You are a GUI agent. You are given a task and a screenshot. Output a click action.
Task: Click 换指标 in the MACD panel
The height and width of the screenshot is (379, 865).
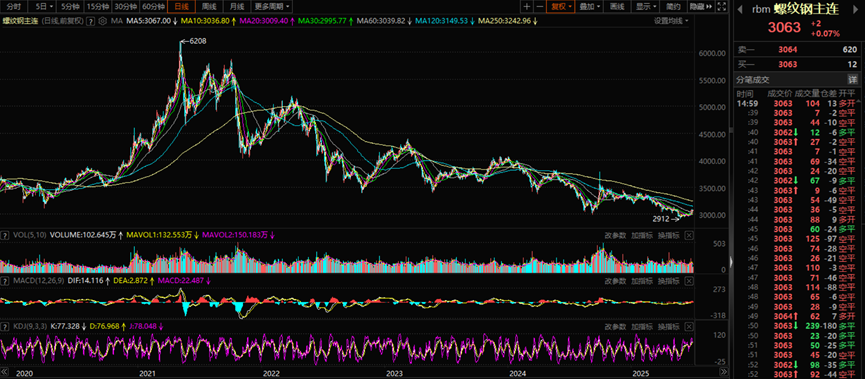click(669, 281)
